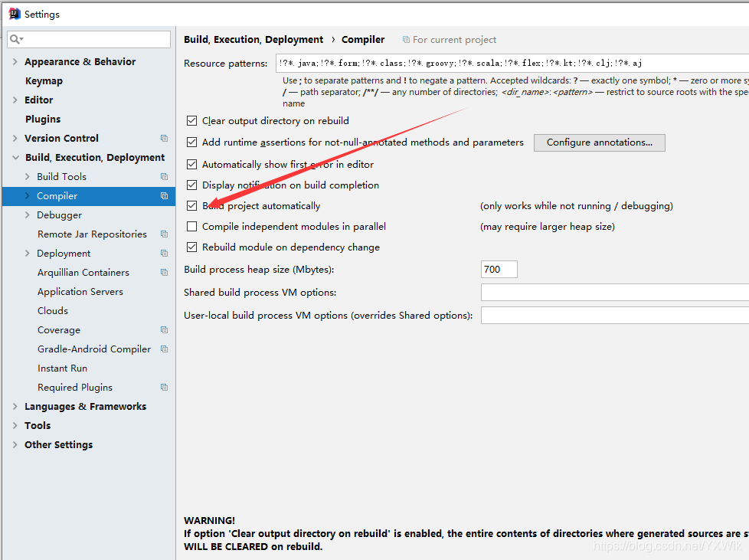Click 'Build, Execution, Deployment' breadcrumb
Image resolution: width=749 pixels, height=560 pixels.
253,40
